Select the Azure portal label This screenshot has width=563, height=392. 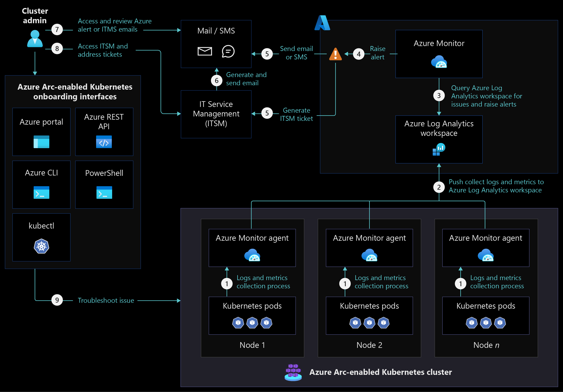click(x=42, y=122)
